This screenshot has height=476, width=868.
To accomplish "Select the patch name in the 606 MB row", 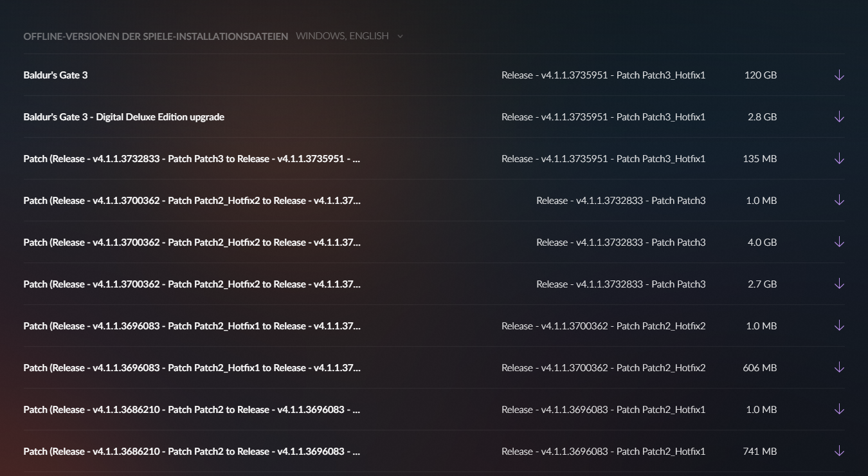I will coord(192,368).
